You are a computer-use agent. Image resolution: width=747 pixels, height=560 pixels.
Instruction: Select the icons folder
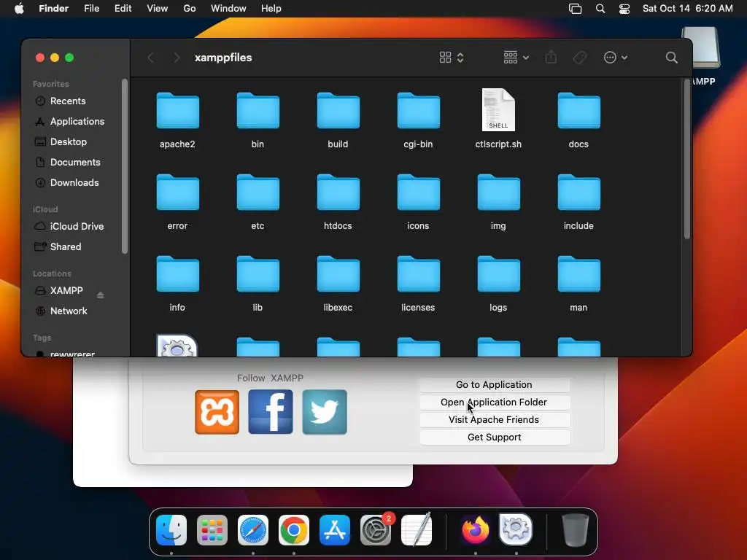pyautogui.click(x=418, y=192)
